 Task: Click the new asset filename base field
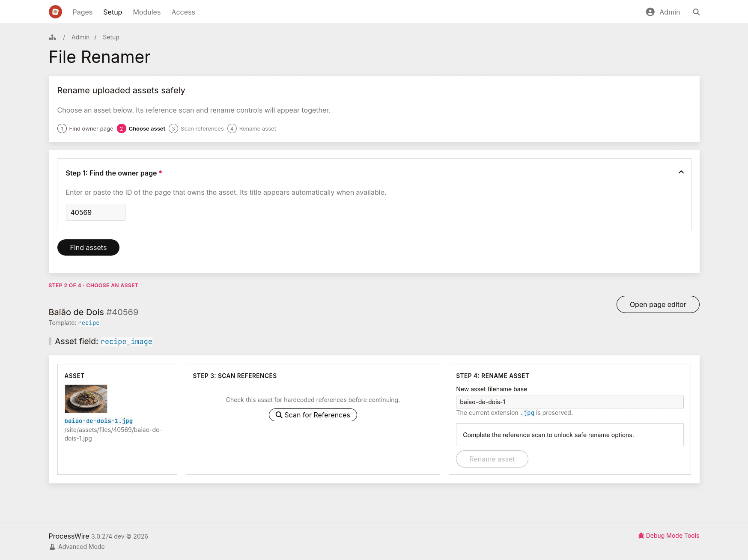pyautogui.click(x=570, y=402)
